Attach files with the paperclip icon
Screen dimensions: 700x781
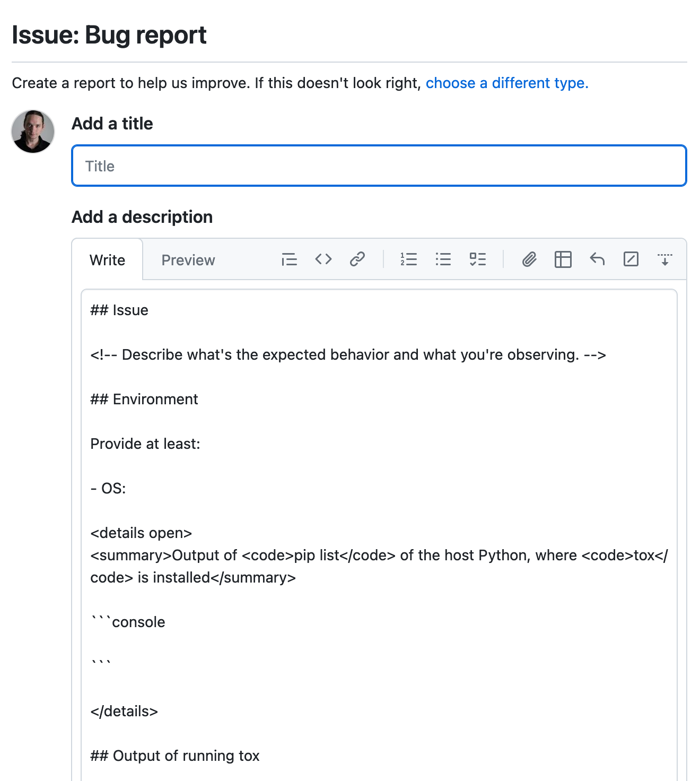(529, 259)
